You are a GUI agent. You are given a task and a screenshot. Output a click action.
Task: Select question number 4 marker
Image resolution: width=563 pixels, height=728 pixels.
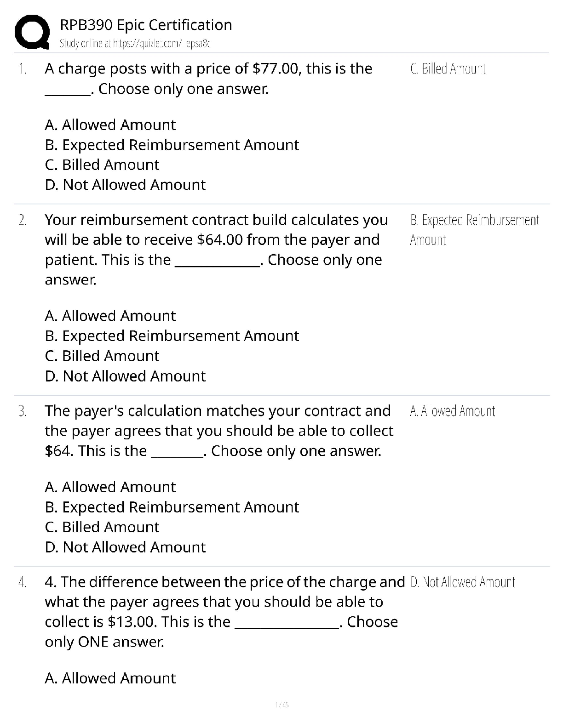(x=23, y=582)
